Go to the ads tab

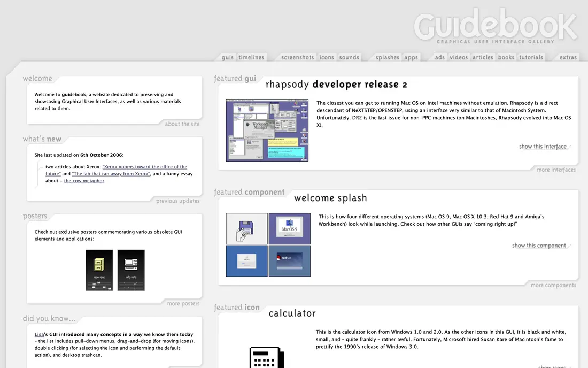[439, 57]
